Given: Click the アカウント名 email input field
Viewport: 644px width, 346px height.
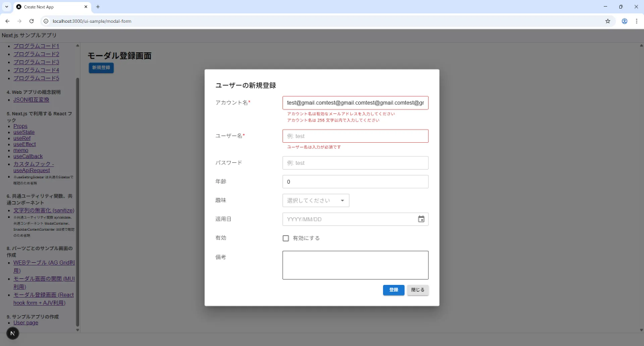Looking at the screenshot, I should (x=356, y=103).
